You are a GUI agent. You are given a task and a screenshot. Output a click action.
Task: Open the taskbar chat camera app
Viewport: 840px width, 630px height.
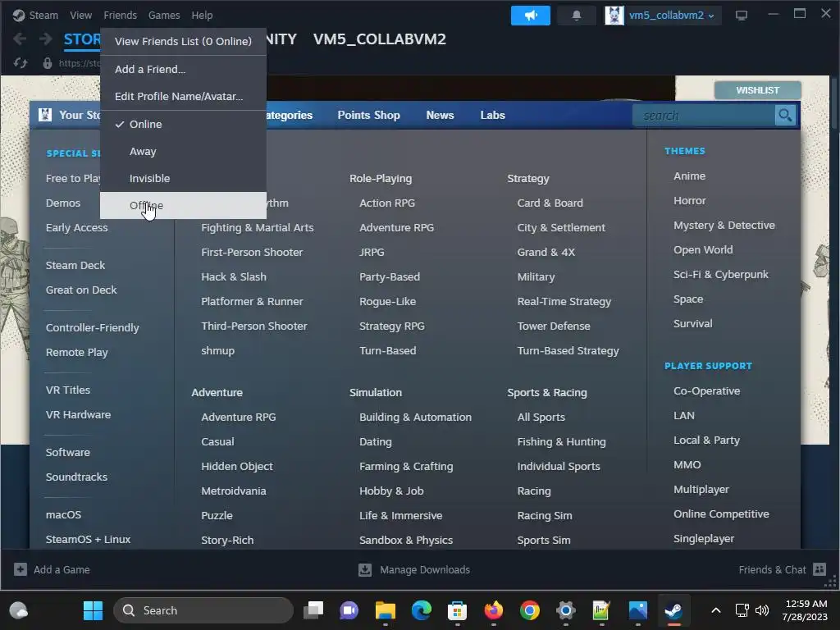click(x=349, y=610)
